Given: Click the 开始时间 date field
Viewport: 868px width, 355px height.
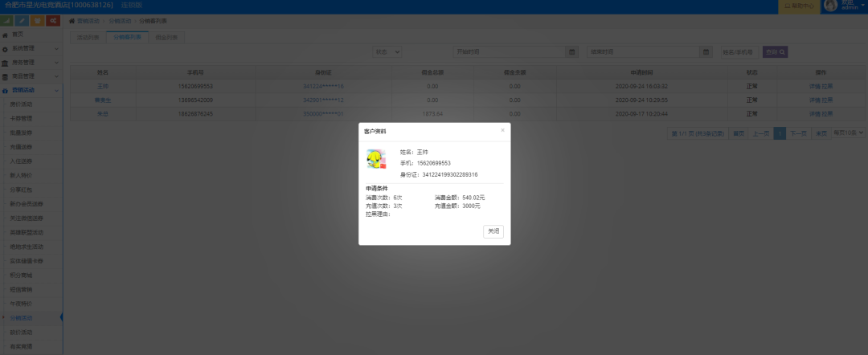Looking at the screenshot, I should pos(510,52).
